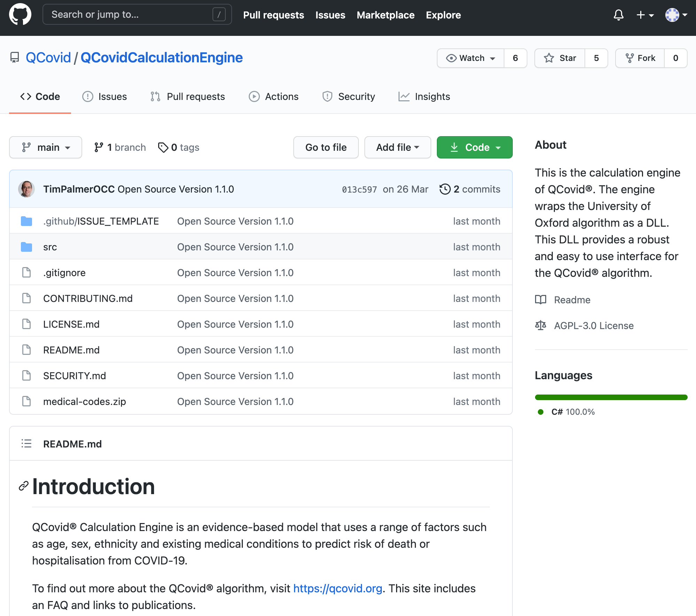Open Explore in top navigation

pyautogui.click(x=443, y=15)
